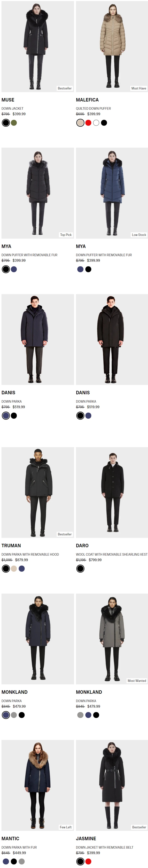View the gray MONKLAND parka photo
This screenshot has height=868, width=148.
click(112, 639)
